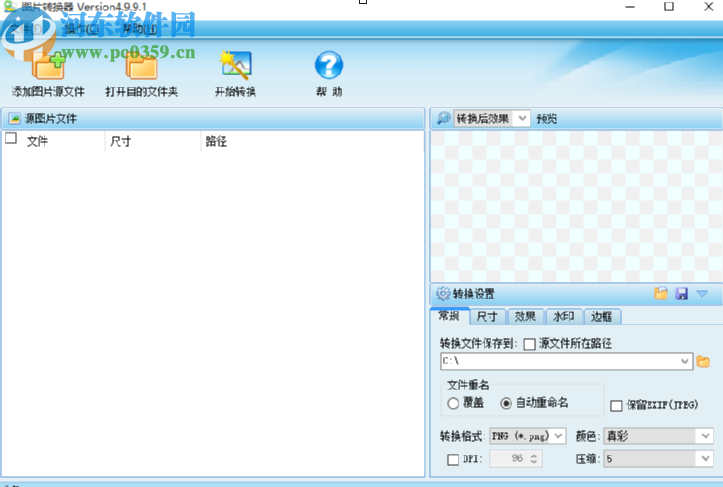Click the DPI value stepper arrows
The height and width of the screenshot is (487, 723).
(x=533, y=459)
